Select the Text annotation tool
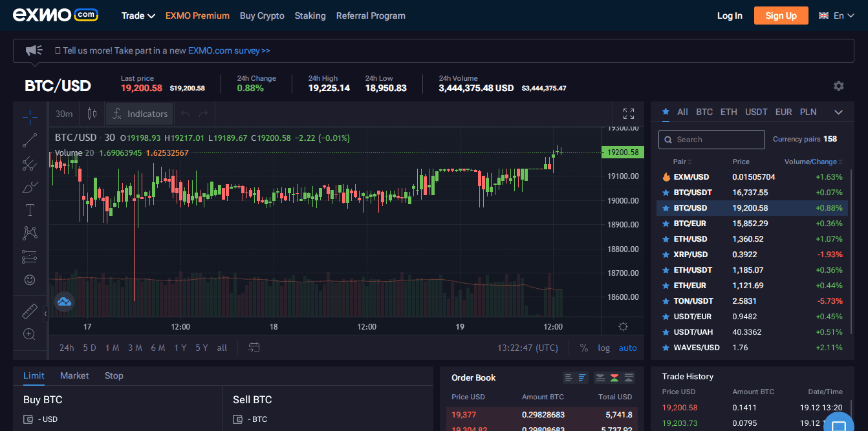Screen dimensions: 868x431 click(x=30, y=209)
